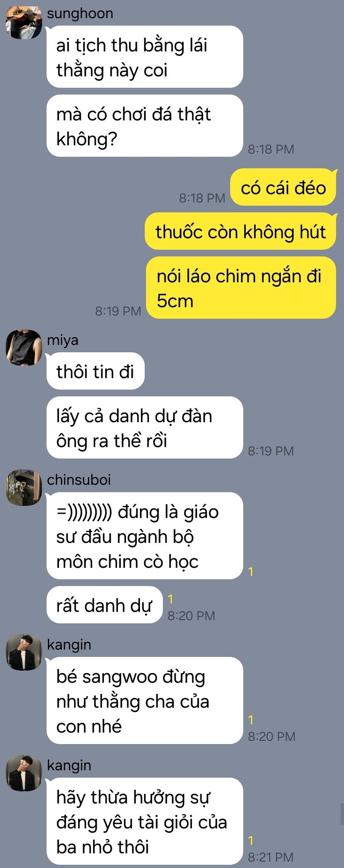Tap the 'giáo sư đầu ngành' message bubble

click(x=145, y=536)
